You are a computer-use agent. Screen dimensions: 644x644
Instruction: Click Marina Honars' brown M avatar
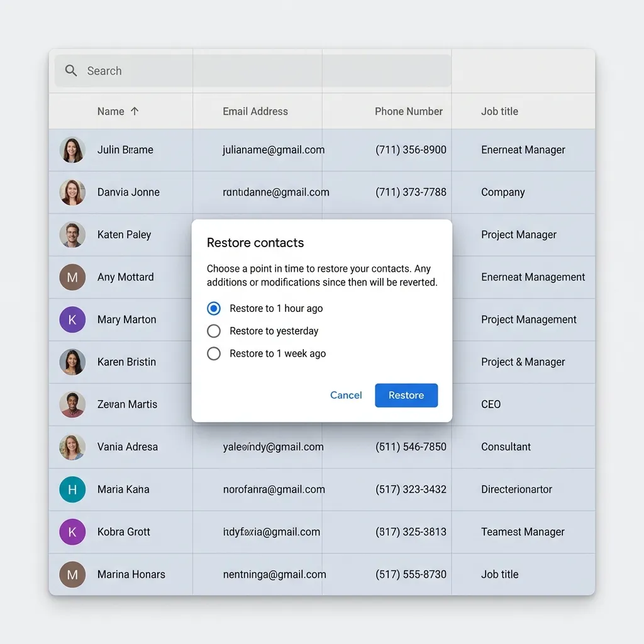tap(72, 575)
